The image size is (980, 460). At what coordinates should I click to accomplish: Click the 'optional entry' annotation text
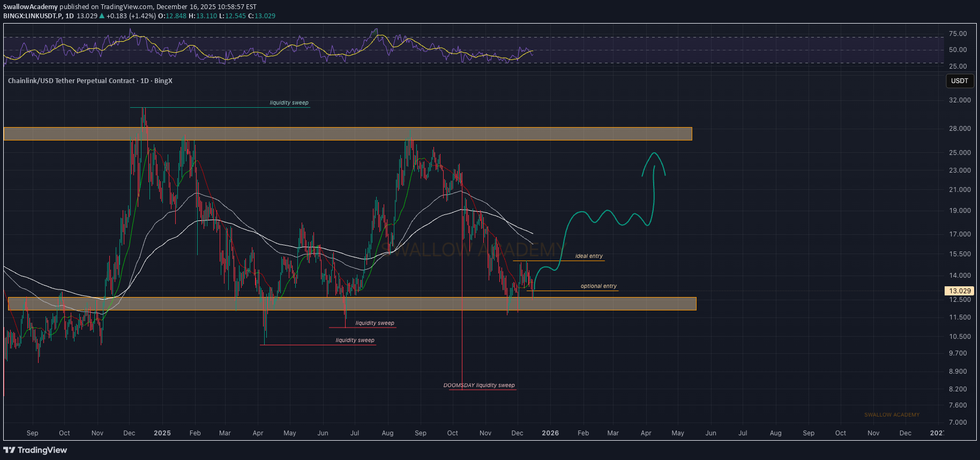tap(599, 286)
